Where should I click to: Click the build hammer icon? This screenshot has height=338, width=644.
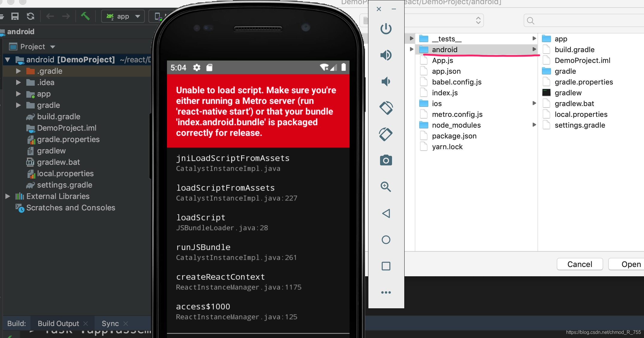coord(85,16)
